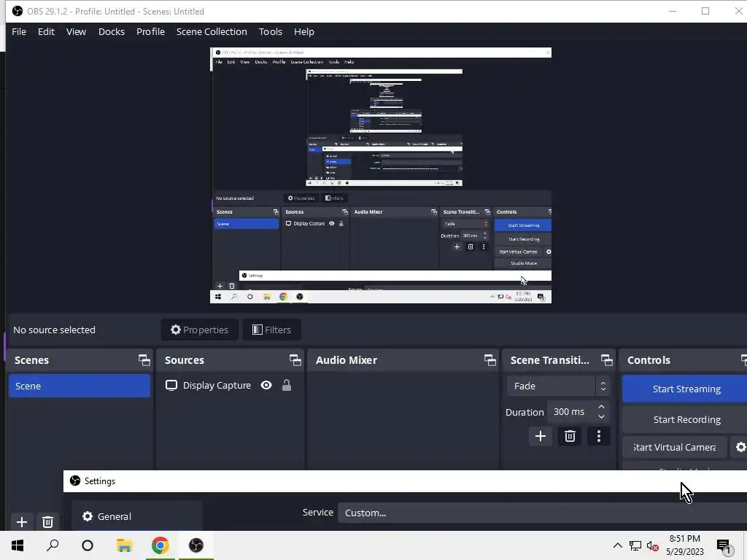Select the Display Capture source
The width and height of the screenshot is (747, 560).
point(217,385)
